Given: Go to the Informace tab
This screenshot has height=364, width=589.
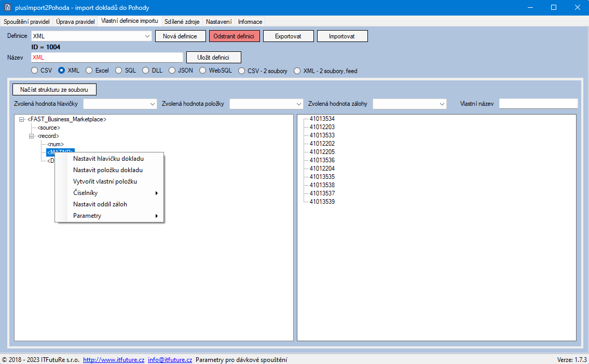Looking at the screenshot, I should [250, 22].
